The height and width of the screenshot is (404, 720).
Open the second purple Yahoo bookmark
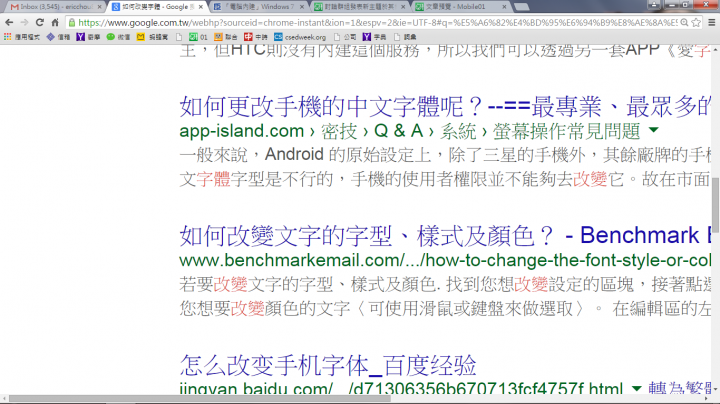pyautogui.click(x=374, y=37)
